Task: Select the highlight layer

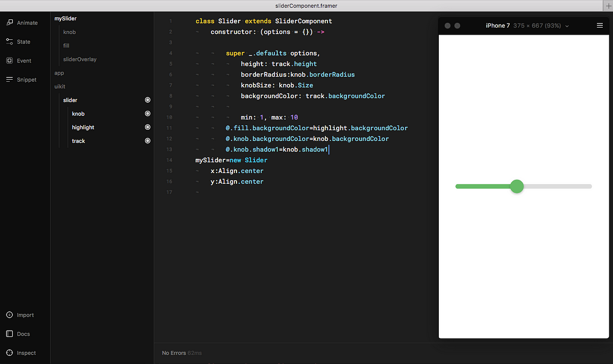Action: [83, 127]
